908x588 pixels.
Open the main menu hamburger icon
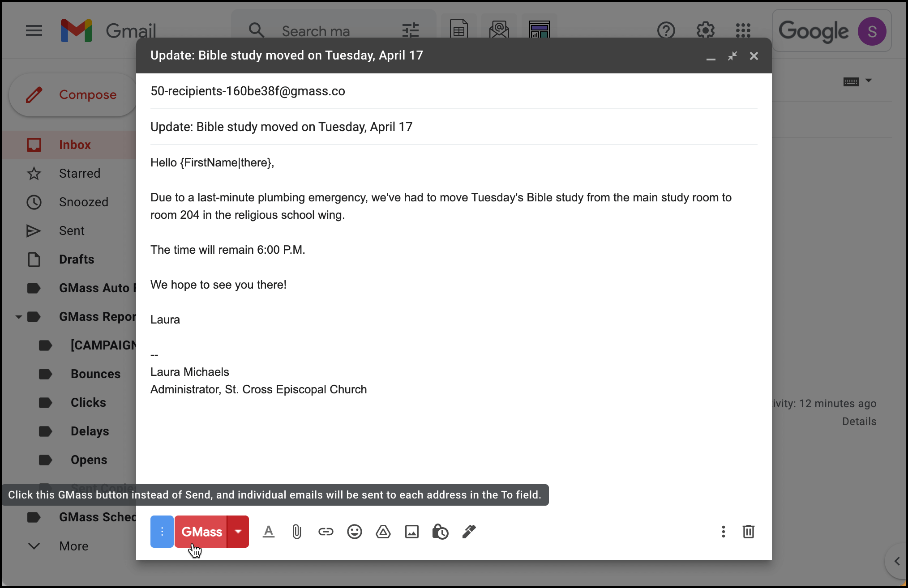coord(34,31)
